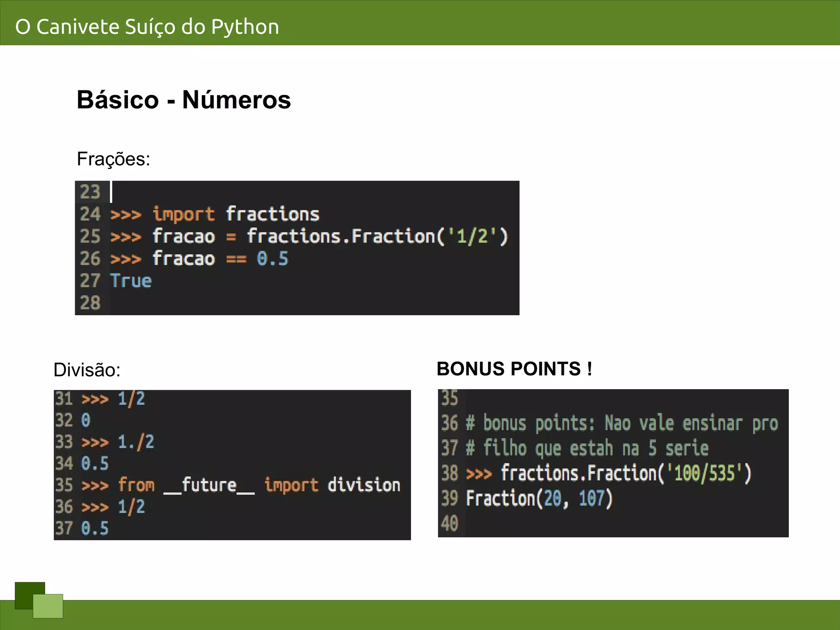Screen dimensions: 840x630
Task: Click line number 28 in fractions snippet
Action: [x=90, y=303]
